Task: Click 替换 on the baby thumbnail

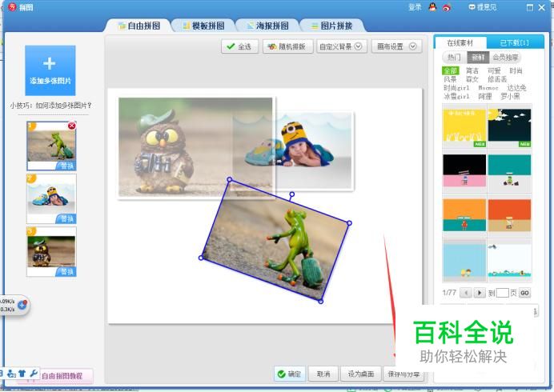Action: pyautogui.click(x=66, y=219)
